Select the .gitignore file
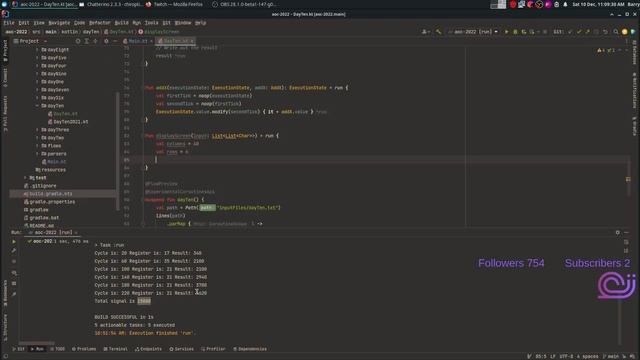 pyautogui.click(x=40, y=186)
